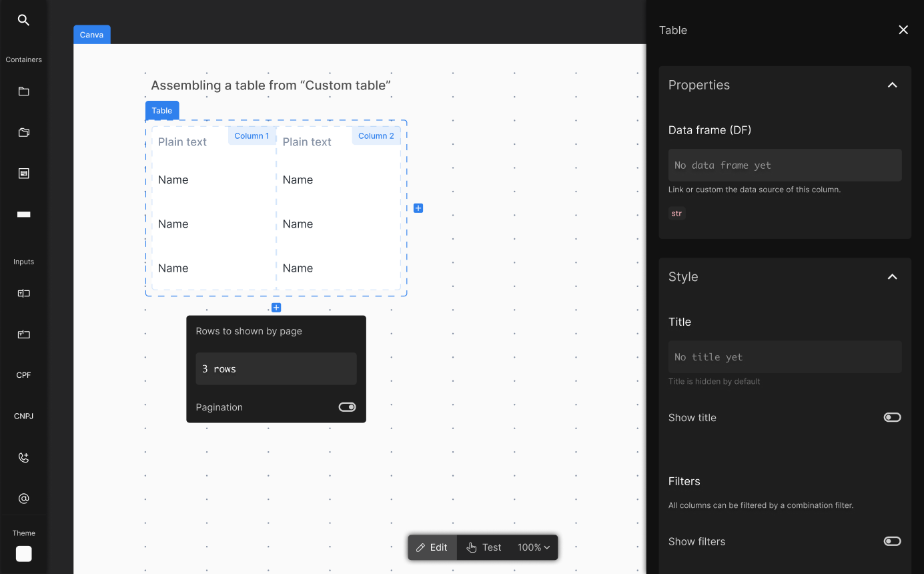Select the phone input icon

pyautogui.click(x=23, y=457)
